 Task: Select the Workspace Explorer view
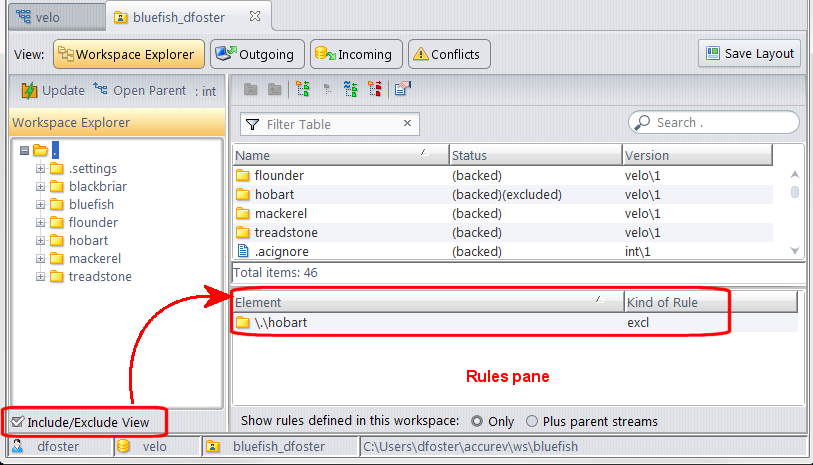129,54
